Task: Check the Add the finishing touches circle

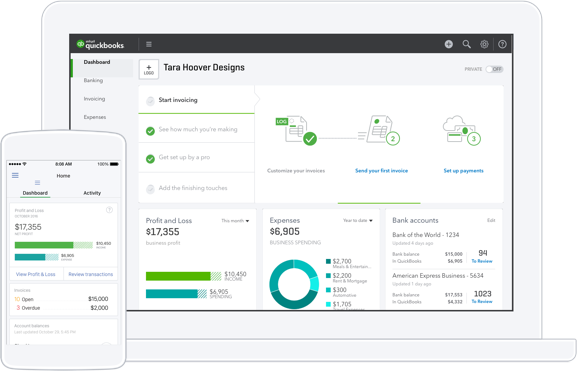Action: [150, 188]
